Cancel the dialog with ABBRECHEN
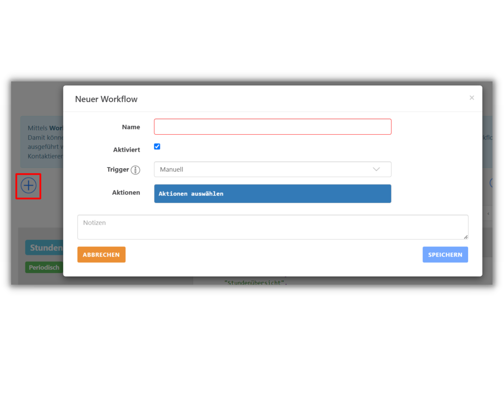The height and width of the screenshot is (420, 504). pos(101,254)
